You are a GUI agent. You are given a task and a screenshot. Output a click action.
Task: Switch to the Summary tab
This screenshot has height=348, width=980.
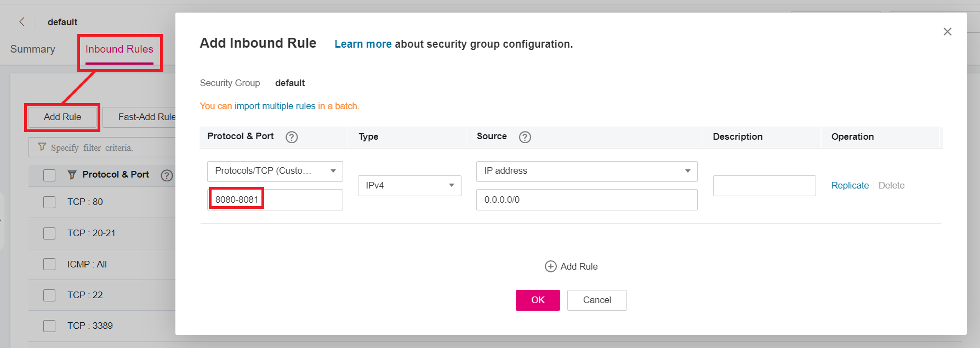tap(33, 49)
